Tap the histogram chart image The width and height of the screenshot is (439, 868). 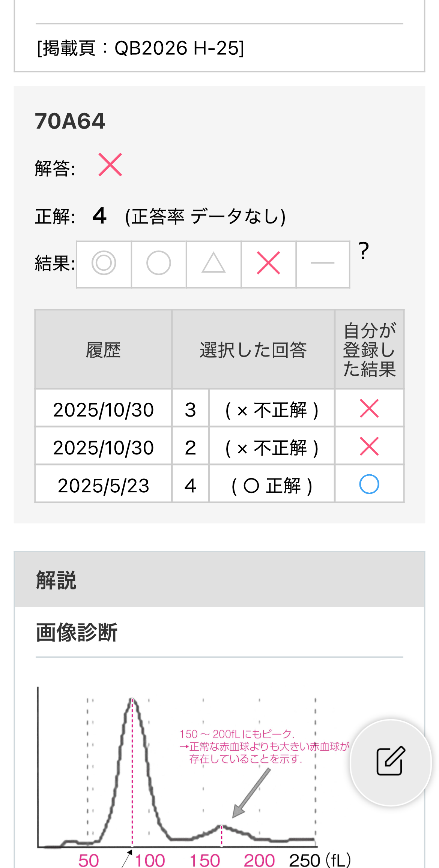[176, 772]
